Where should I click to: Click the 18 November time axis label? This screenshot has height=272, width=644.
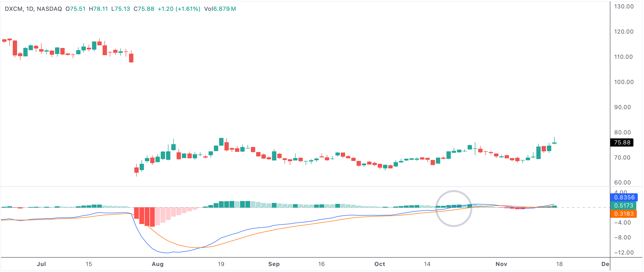[559, 264]
